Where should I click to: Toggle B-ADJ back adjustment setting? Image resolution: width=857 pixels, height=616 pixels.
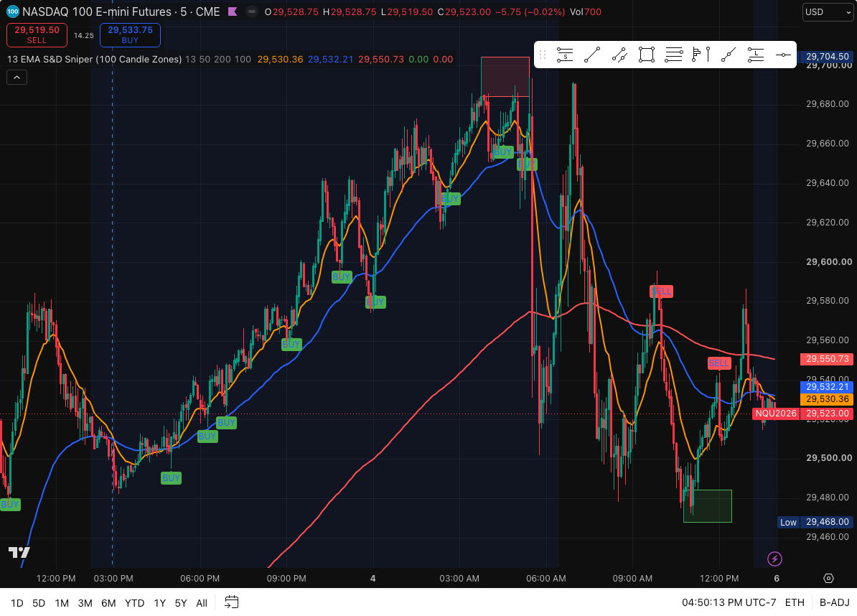(x=835, y=602)
